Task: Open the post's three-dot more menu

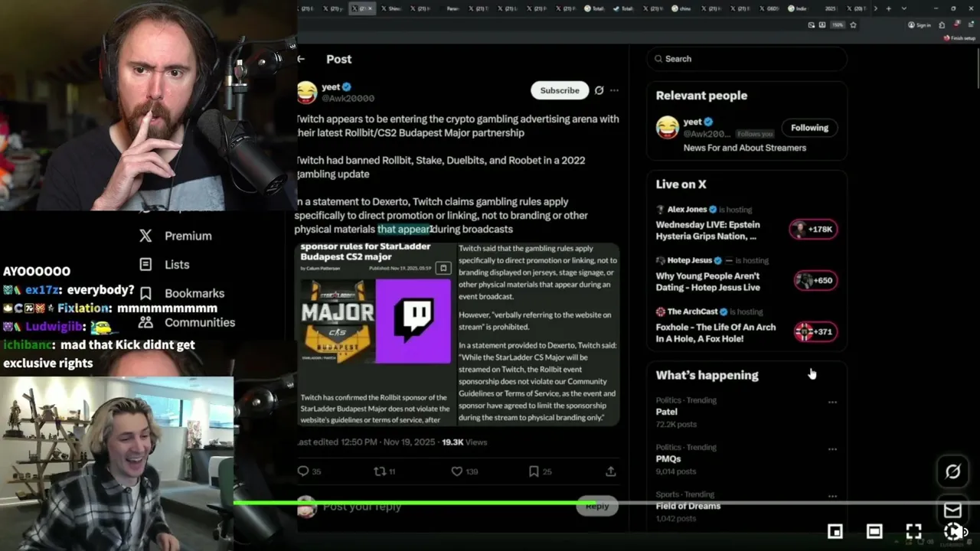Action: (614, 90)
